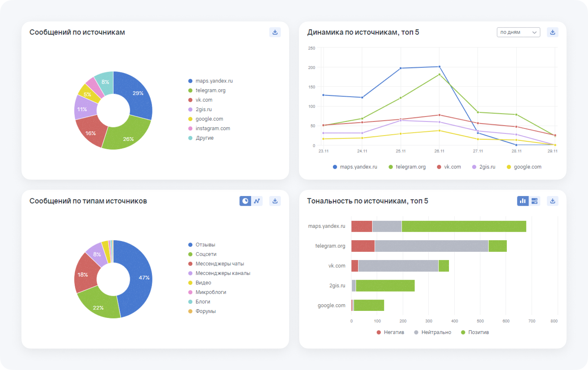
Task: Click the maps.yandex.ru peak point at 26.11
Action: click(x=439, y=66)
